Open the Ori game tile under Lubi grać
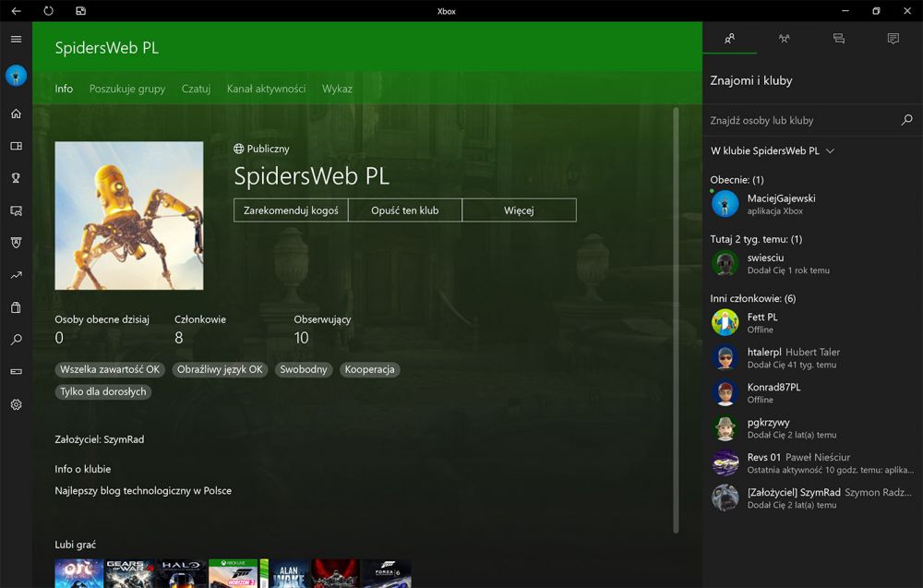Screen dimensions: 923x588 tap(78, 573)
